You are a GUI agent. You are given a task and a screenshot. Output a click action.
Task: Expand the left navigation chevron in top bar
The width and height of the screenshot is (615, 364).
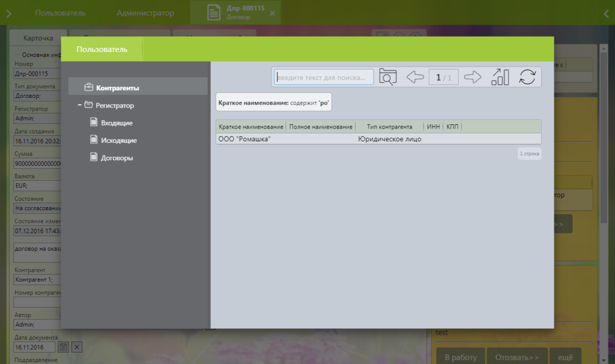[x=8, y=13]
